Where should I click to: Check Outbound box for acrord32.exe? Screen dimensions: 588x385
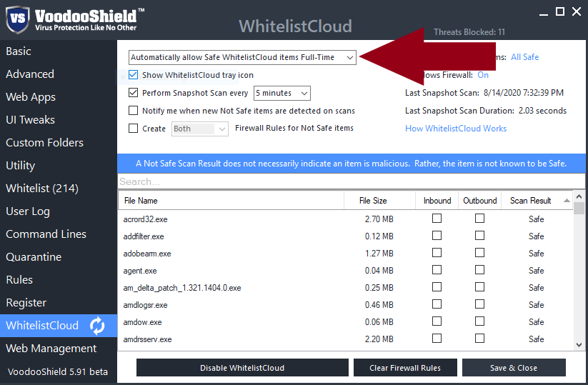[479, 219]
